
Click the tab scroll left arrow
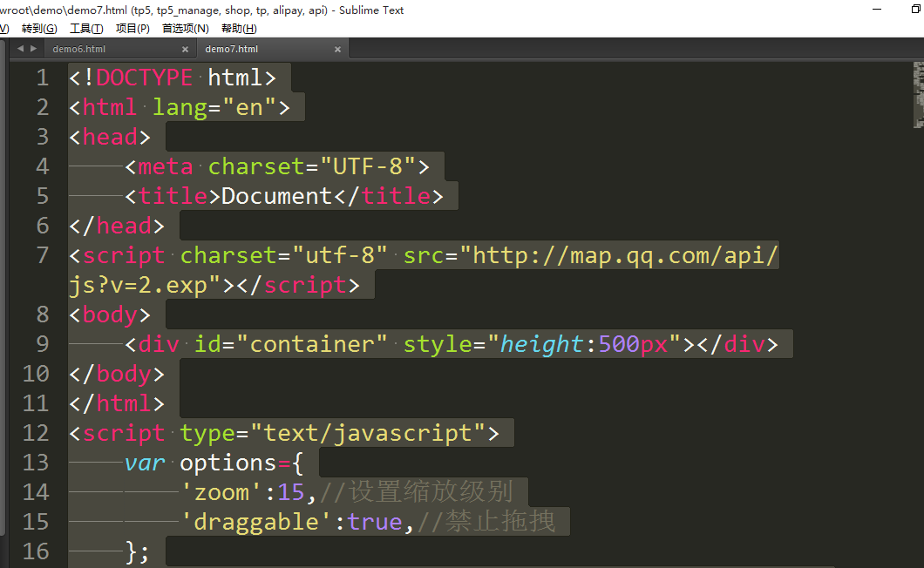tap(21, 49)
